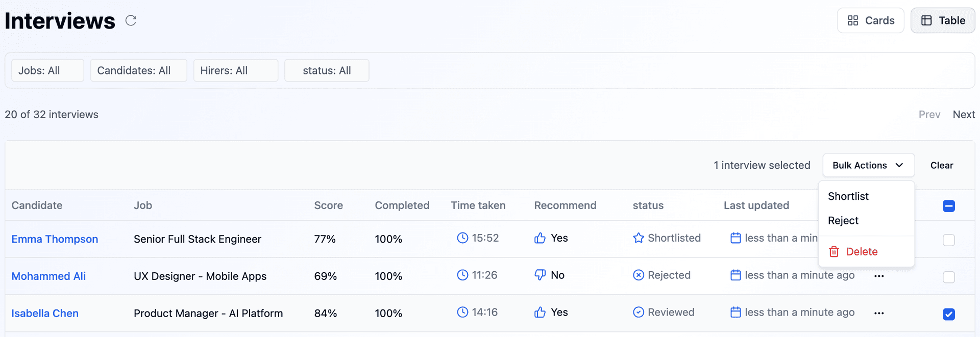Click the three-dot menu for Mohammed Ali

point(878,276)
